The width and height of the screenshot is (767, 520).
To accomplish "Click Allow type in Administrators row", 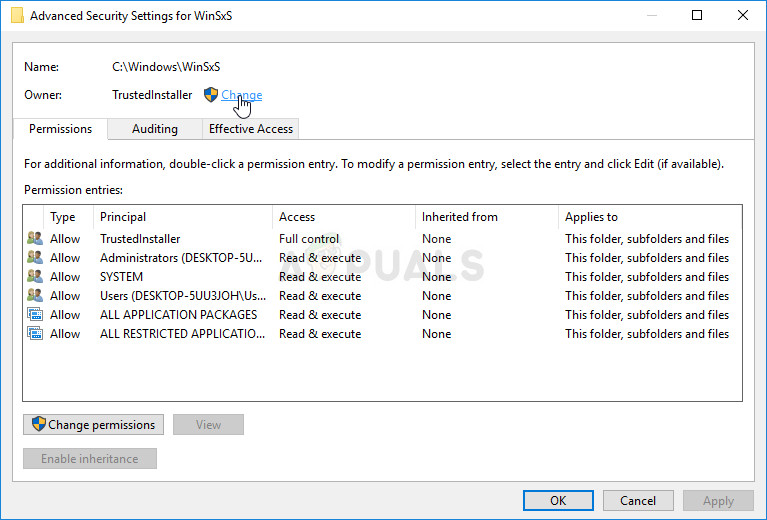I will click(65, 258).
